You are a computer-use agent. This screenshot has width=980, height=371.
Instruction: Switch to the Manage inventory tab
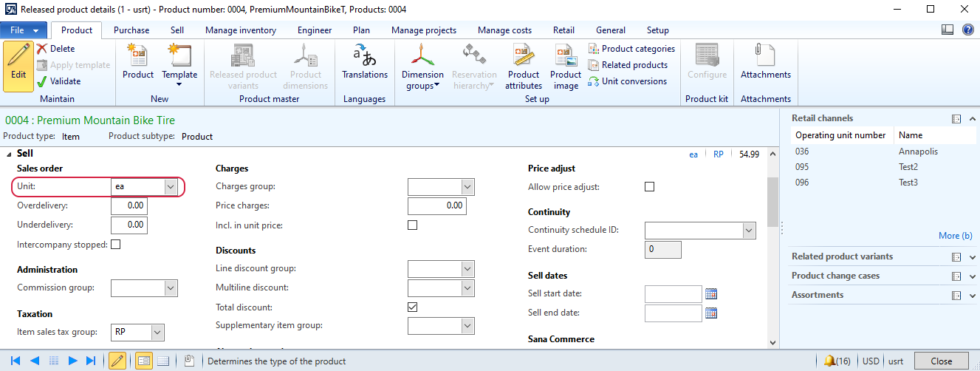pos(241,30)
